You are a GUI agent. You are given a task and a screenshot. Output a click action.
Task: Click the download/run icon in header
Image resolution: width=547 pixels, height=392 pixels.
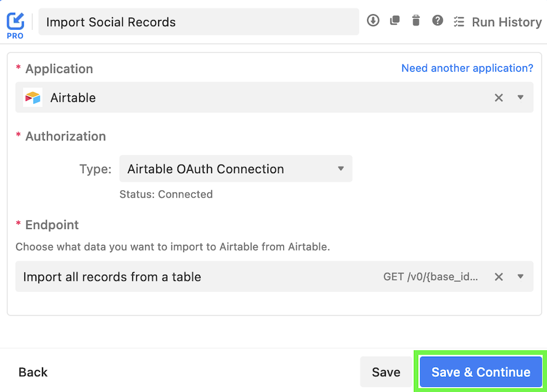tap(373, 20)
